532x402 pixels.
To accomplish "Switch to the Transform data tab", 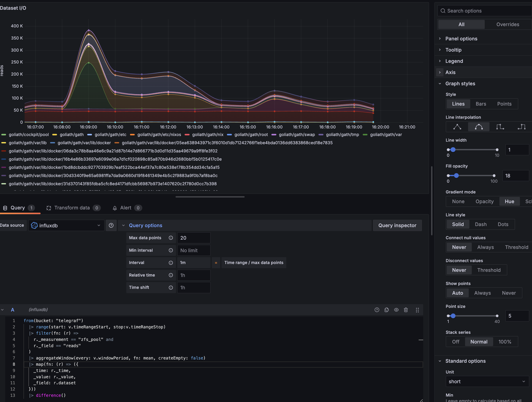I will tap(72, 208).
